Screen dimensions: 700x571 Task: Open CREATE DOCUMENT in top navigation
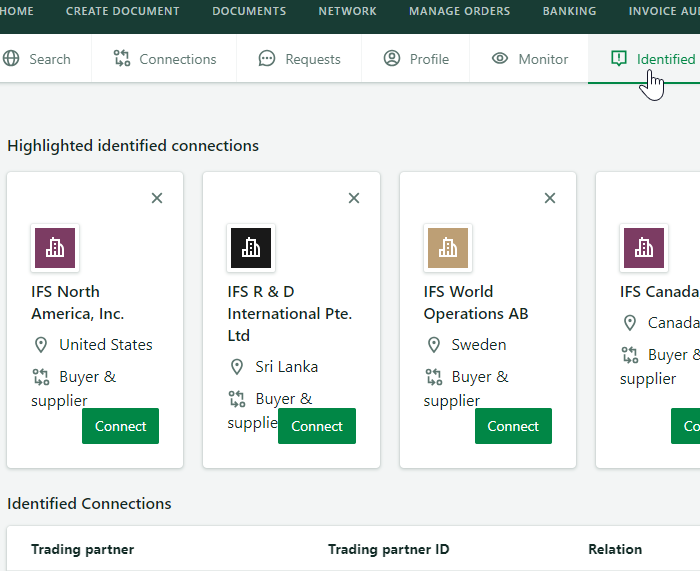tap(122, 11)
